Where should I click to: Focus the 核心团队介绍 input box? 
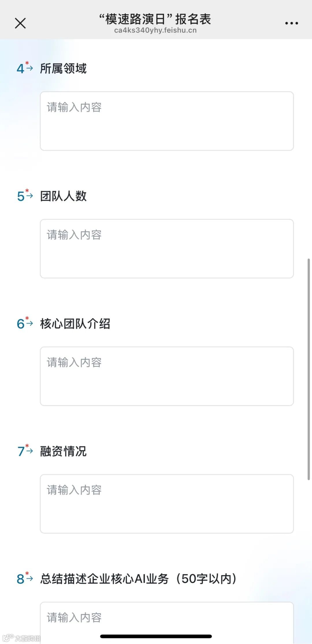(x=167, y=376)
